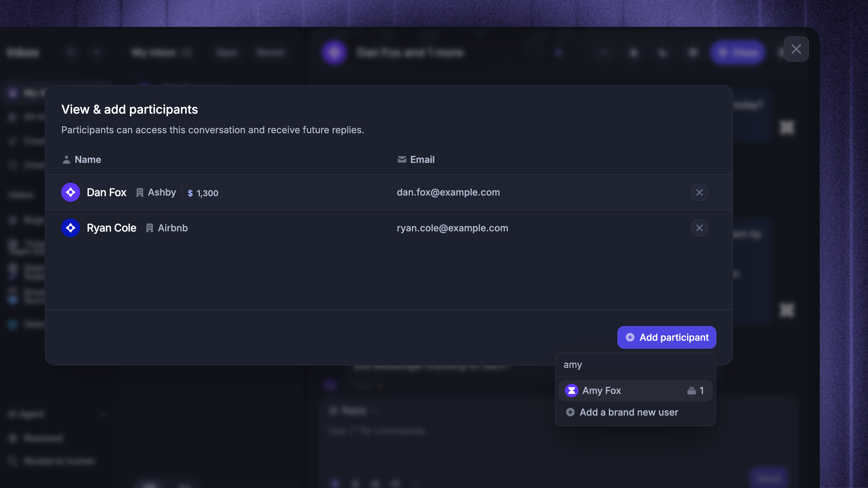Click dan.fox@example.com email address
The height and width of the screenshot is (488, 868).
click(448, 192)
